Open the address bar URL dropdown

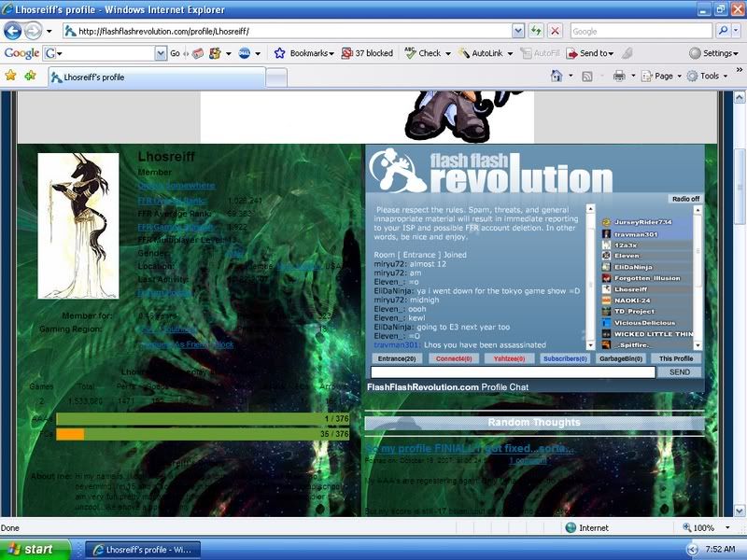click(517, 31)
